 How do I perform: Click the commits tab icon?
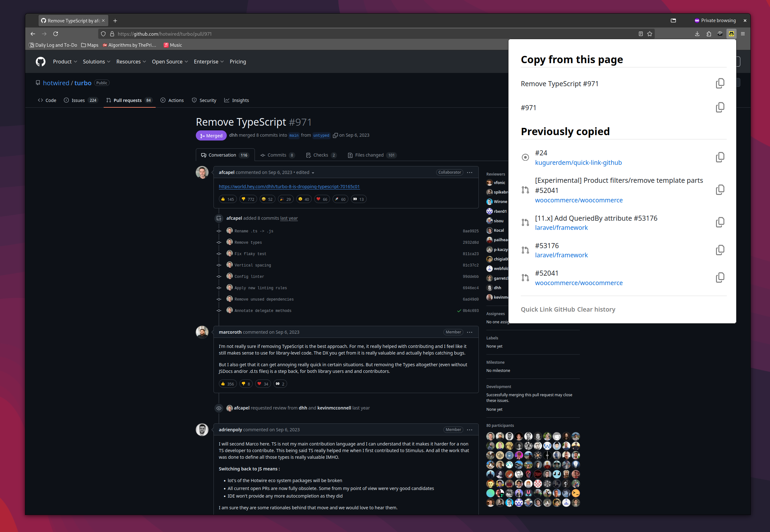[x=263, y=155]
